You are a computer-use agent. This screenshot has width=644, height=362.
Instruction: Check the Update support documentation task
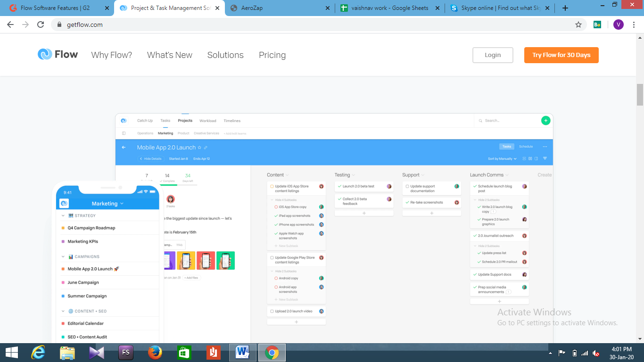[407, 186]
